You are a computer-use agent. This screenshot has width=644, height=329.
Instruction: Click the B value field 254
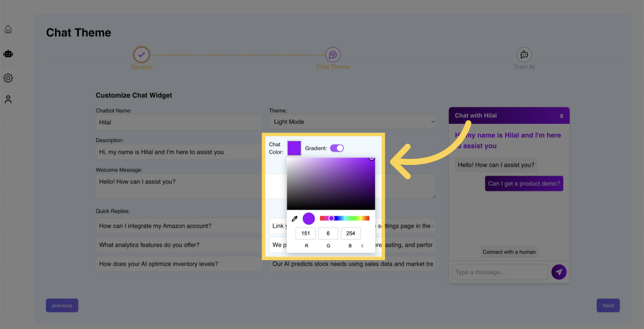(351, 233)
